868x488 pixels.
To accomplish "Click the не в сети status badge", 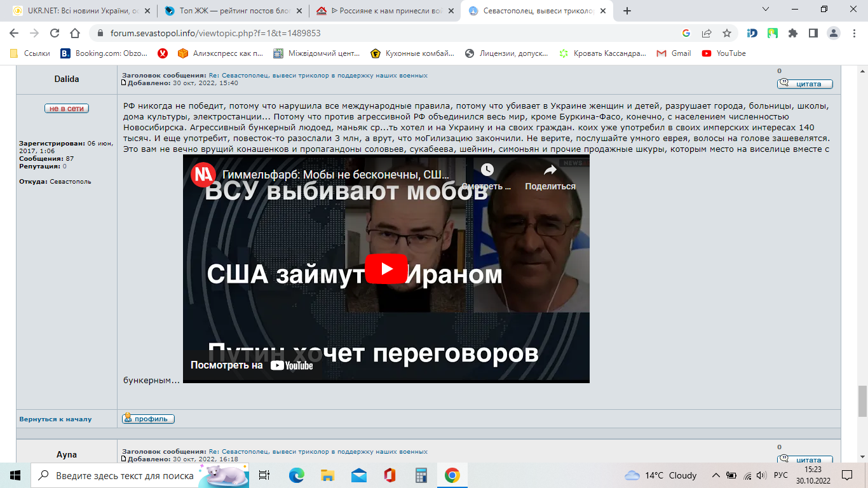I will pos(67,109).
